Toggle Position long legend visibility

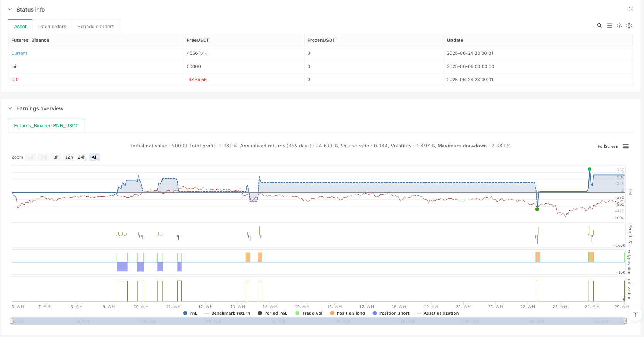point(347,313)
